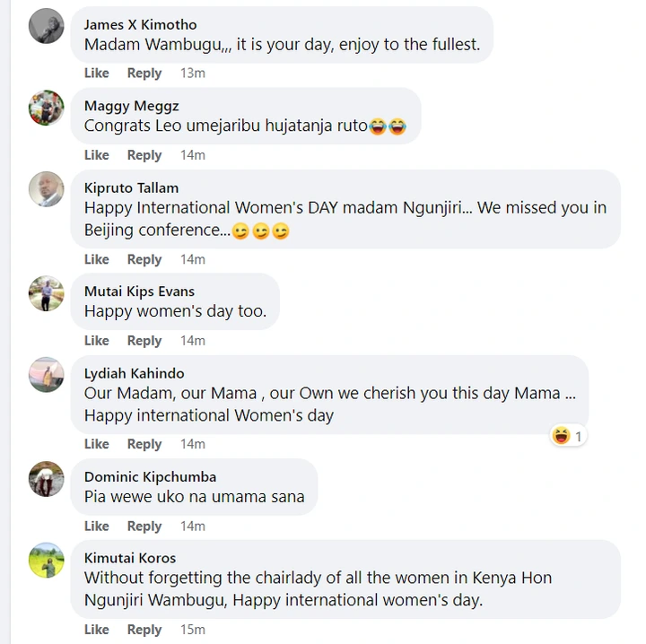
Task: Open Kimutai Koros' profile photo
Action: tap(47, 561)
